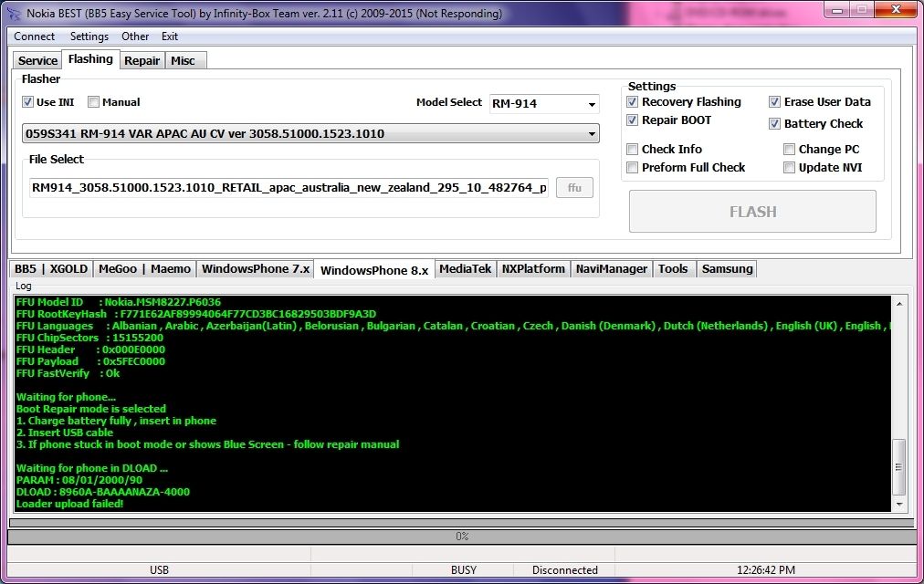This screenshot has height=584, width=924.
Task: Click the log scrollbar up arrow
Action: (x=899, y=304)
